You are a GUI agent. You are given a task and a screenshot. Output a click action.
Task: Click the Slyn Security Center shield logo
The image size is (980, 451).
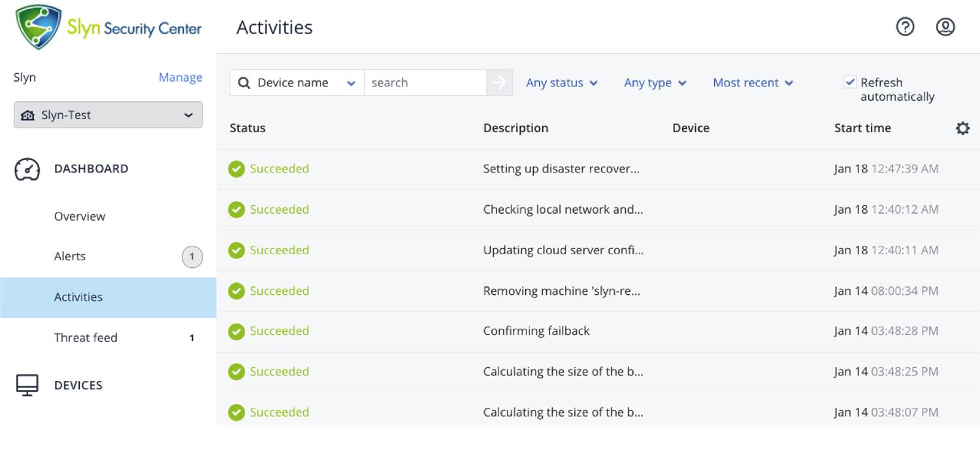39,27
